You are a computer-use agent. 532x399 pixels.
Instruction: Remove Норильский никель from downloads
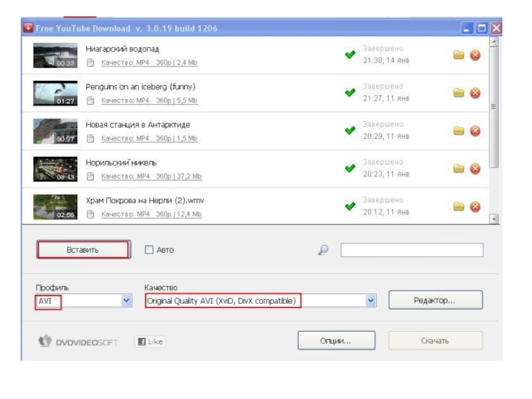[x=475, y=169]
